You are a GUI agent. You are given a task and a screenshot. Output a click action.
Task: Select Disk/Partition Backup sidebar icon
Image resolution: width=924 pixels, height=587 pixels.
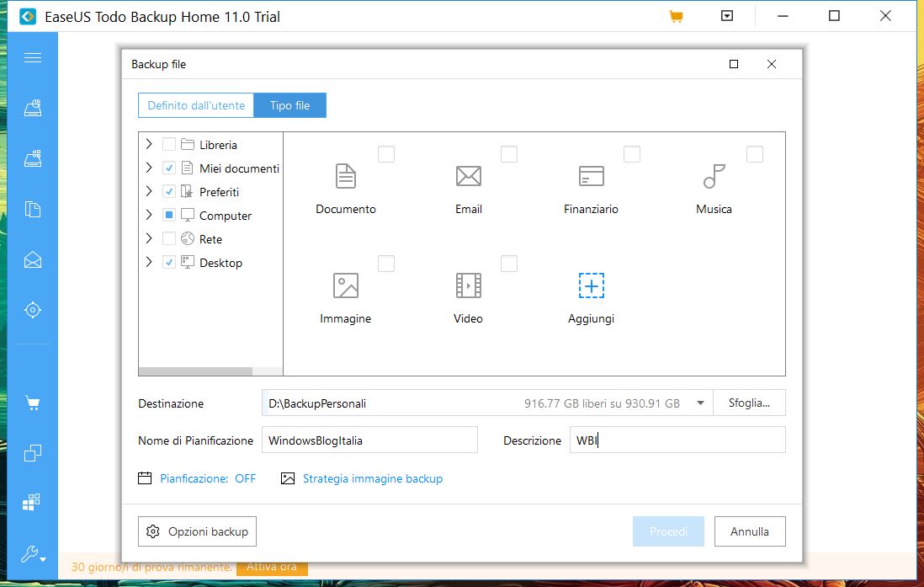tap(33, 108)
